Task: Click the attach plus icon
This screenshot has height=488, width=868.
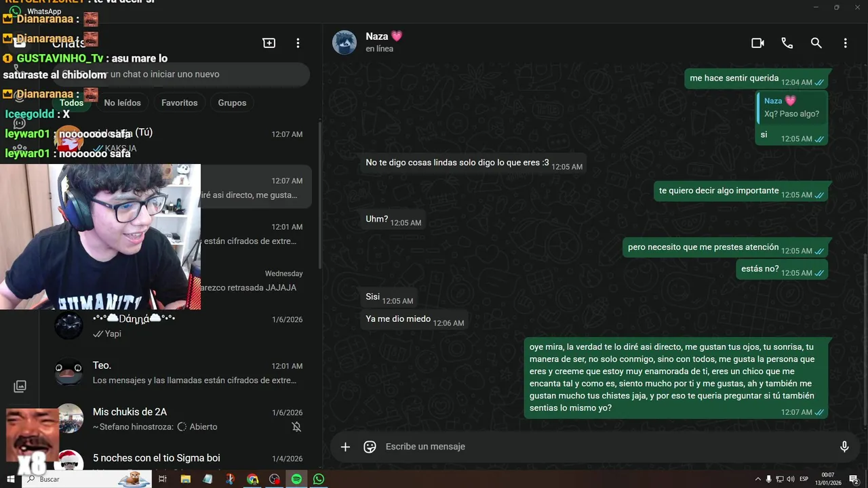Action: [345, 447]
